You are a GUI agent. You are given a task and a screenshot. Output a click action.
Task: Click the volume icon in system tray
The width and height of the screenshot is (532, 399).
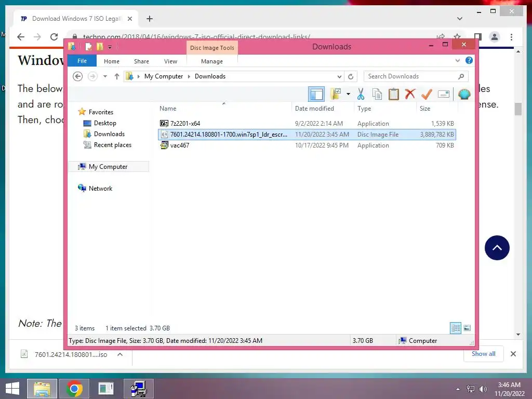click(483, 389)
